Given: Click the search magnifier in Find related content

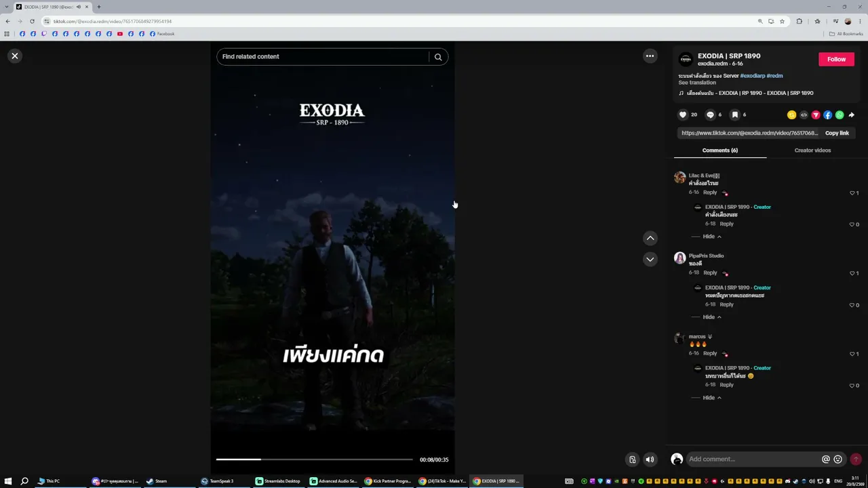Looking at the screenshot, I should coord(438,57).
